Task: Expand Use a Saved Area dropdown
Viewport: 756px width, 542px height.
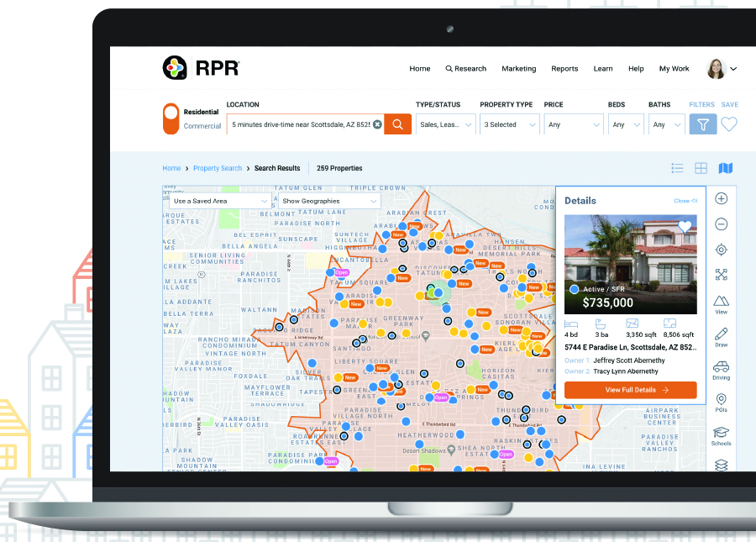Action: 220,201
